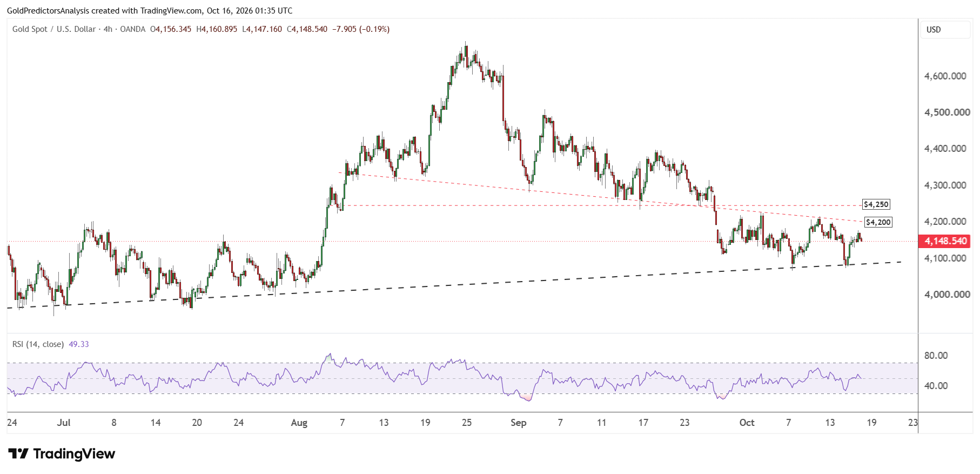Click the low value L4,147.160
Screen dimensions: 980x474
click(x=262, y=29)
